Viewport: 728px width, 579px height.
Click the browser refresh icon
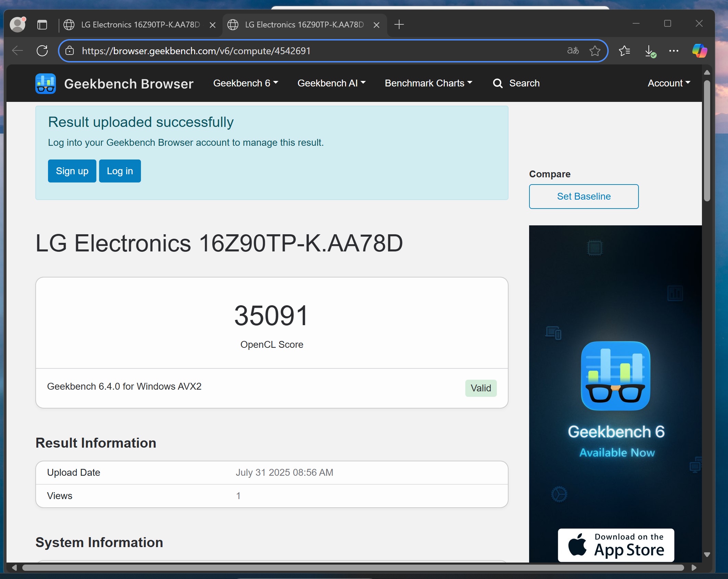click(42, 51)
